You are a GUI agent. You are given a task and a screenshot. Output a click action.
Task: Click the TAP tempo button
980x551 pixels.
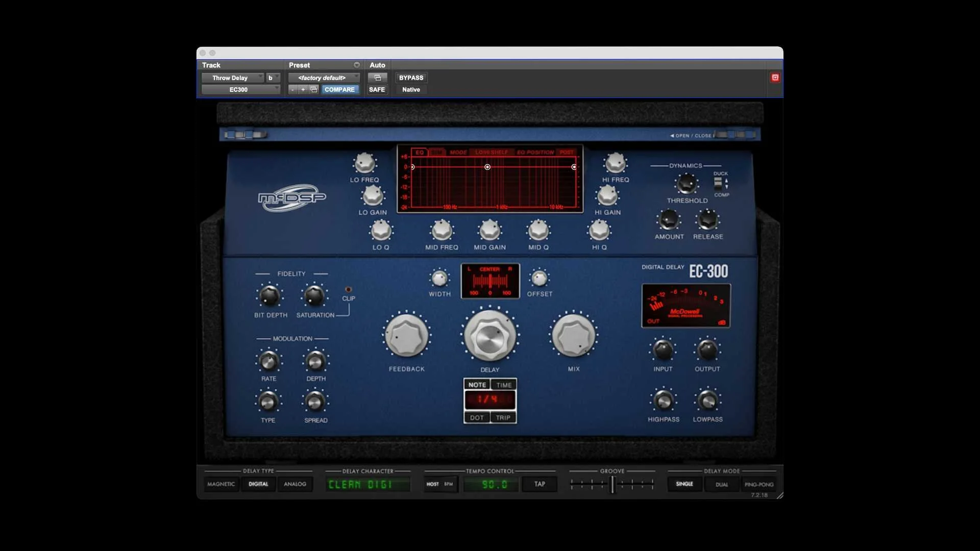coord(540,484)
